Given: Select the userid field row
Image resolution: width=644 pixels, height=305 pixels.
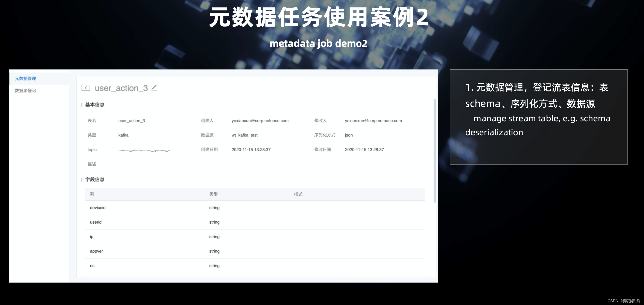Looking at the screenshot, I should (96, 222).
